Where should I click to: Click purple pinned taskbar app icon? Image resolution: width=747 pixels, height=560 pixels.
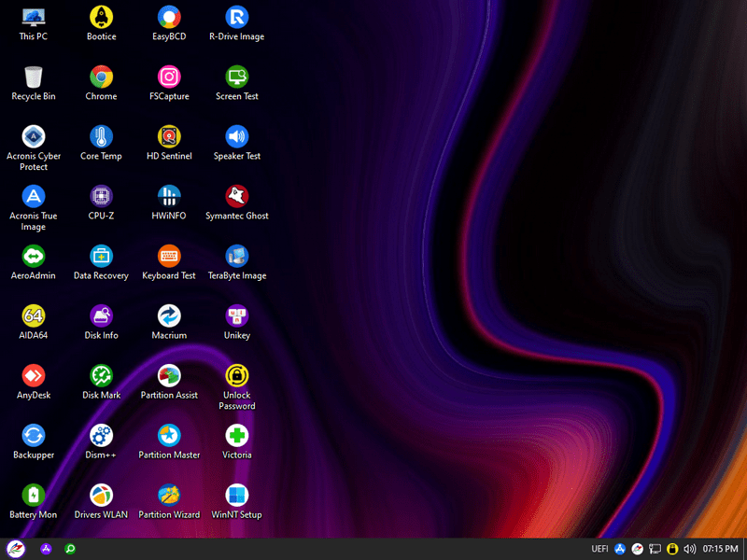[x=46, y=549]
